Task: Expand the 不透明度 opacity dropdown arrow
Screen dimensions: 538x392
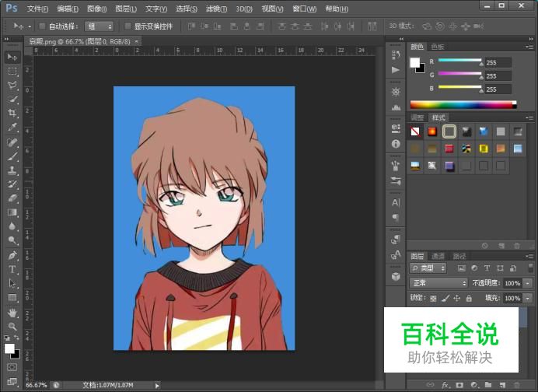Action: (528, 283)
